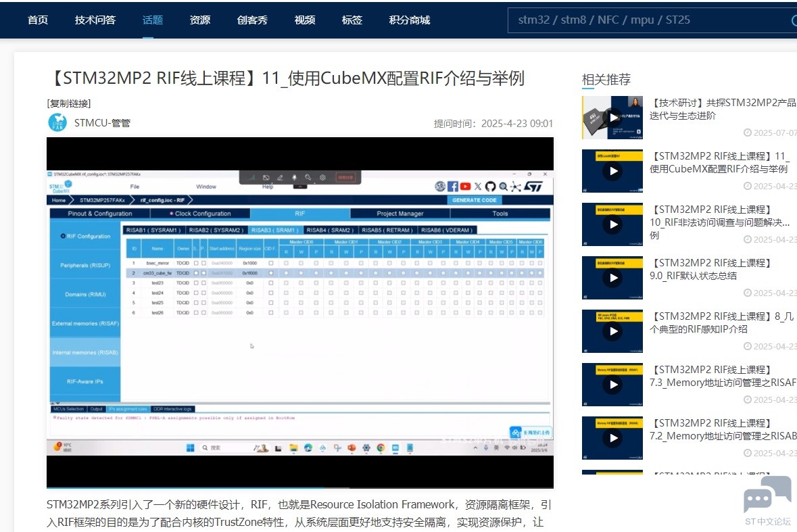Select 资源 in the top navigation
Image resolution: width=797 pixels, height=532 pixels.
click(x=200, y=20)
